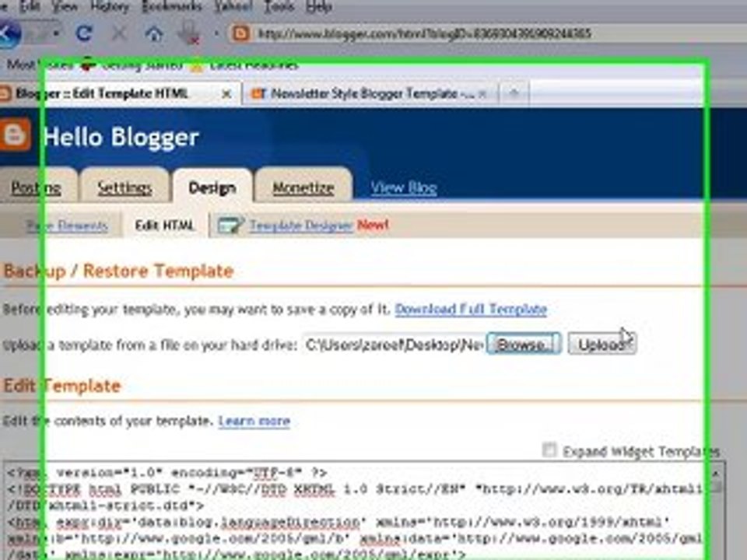The height and width of the screenshot is (560, 747).
Task: Click the Browse button
Action: tap(524, 344)
